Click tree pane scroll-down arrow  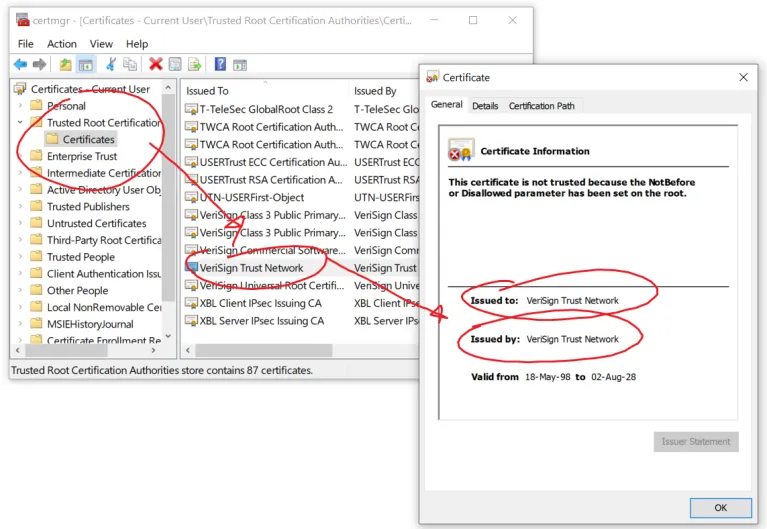coord(168,336)
